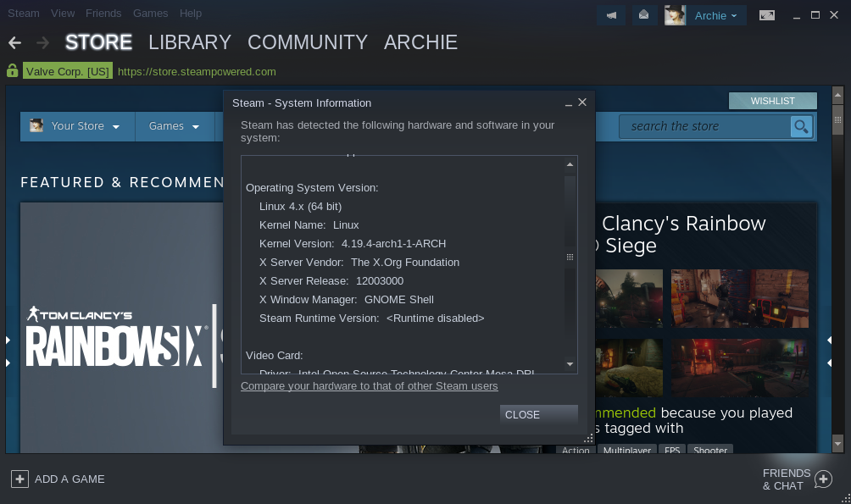Select the Kernel Name: Linux line
Screen dimensions: 851x504
309,225
